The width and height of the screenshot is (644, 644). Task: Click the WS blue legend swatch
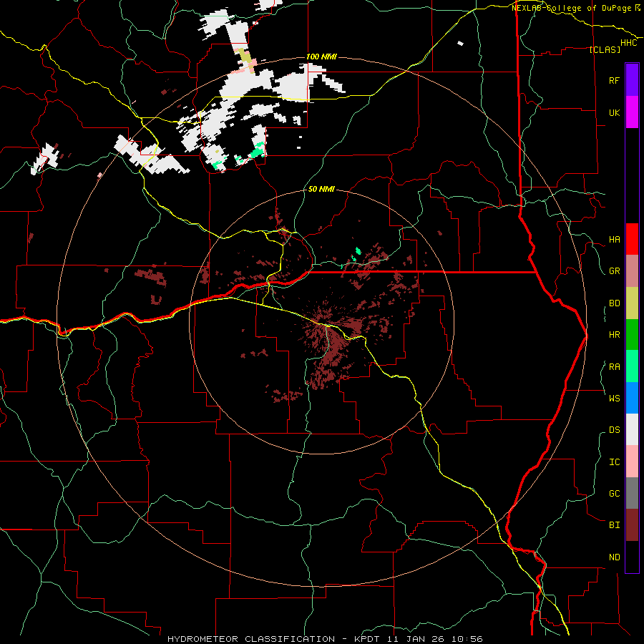coord(632,398)
